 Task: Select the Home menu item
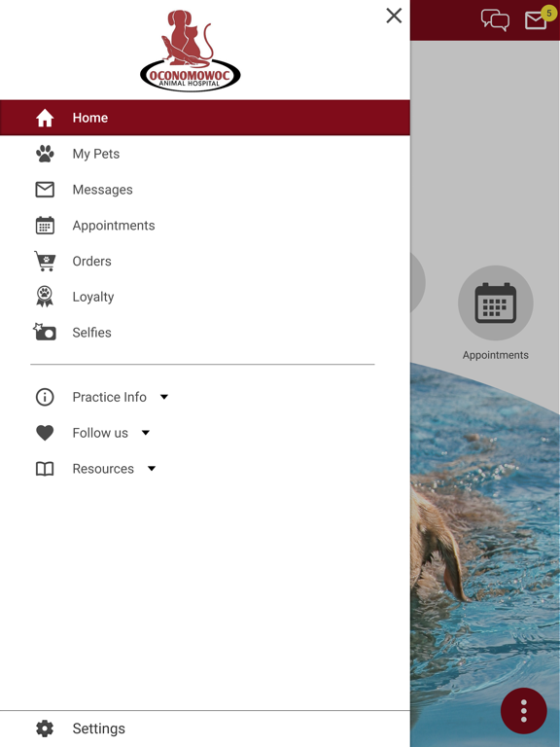205,118
